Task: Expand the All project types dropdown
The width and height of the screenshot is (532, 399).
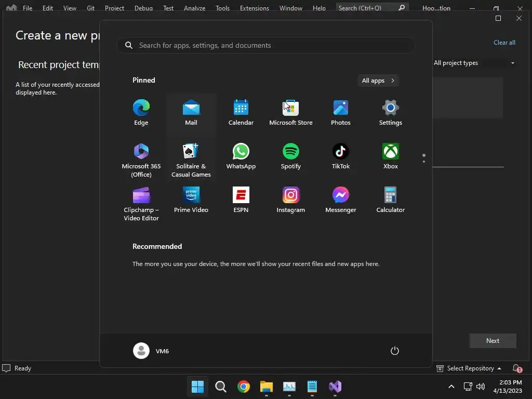Action: click(474, 63)
